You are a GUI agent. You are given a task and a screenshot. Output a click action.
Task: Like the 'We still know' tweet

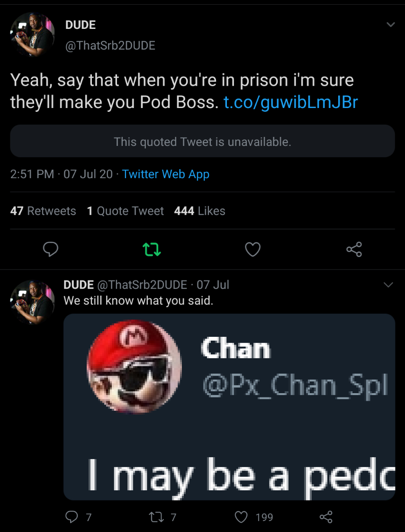point(242,517)
